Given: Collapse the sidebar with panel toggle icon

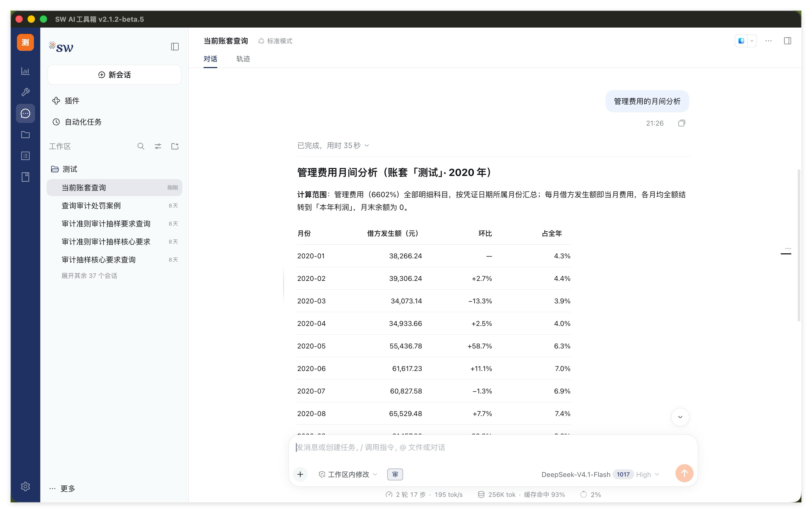Looking at the screenshot, I should (175, 47).
